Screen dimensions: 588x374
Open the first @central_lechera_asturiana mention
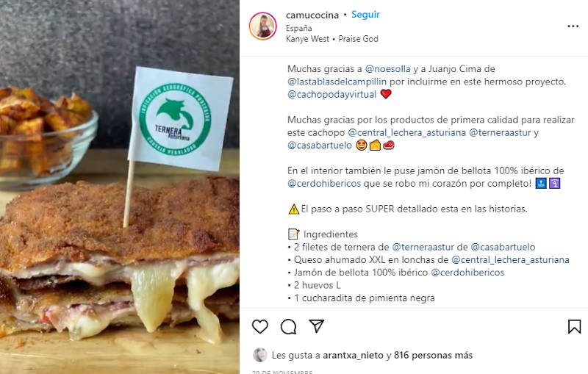point(407,133)
